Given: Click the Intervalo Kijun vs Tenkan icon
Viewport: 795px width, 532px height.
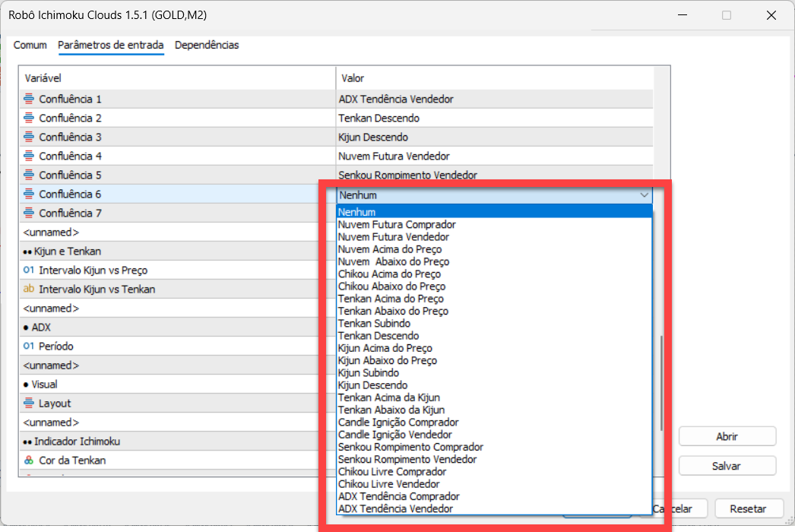Looking at the screenshot, I should [x=29, y=289].
